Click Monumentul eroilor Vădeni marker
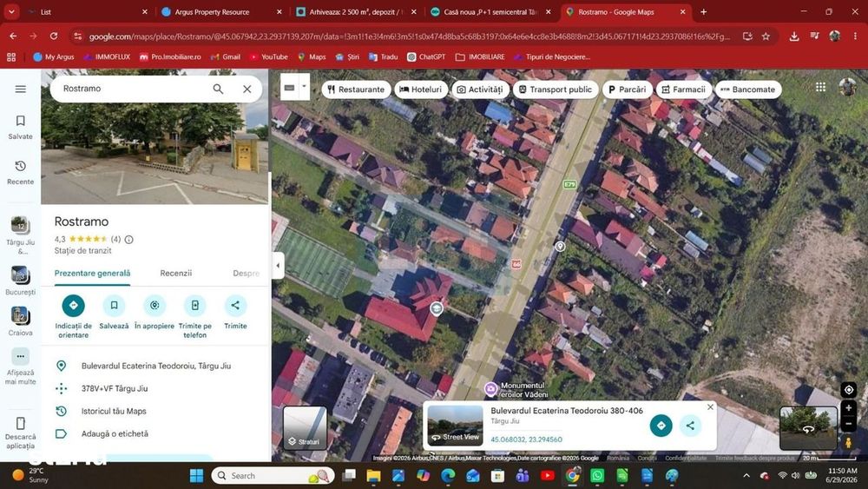Image resolution: width=868 pixels, height=489 pixels. 490,389
